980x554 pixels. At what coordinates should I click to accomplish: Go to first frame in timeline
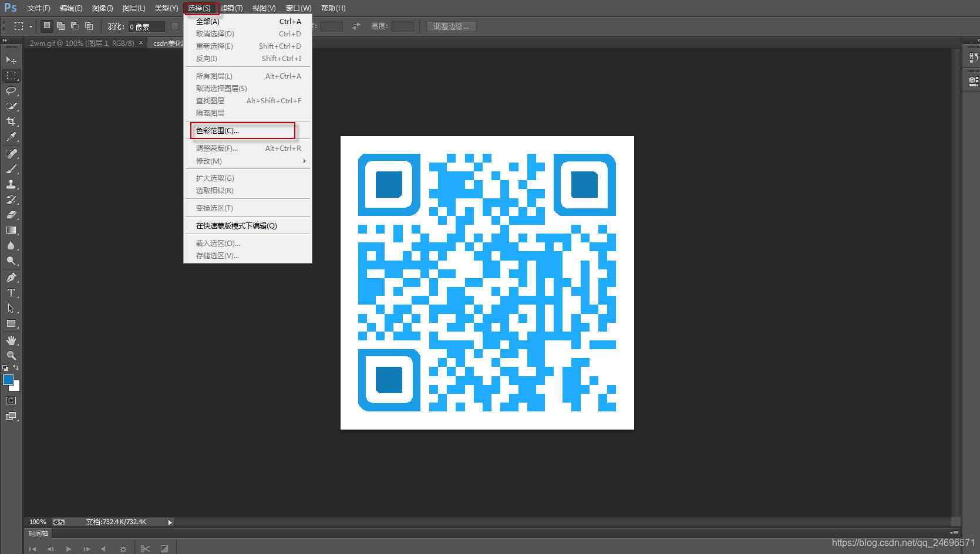tap(33, 549)
